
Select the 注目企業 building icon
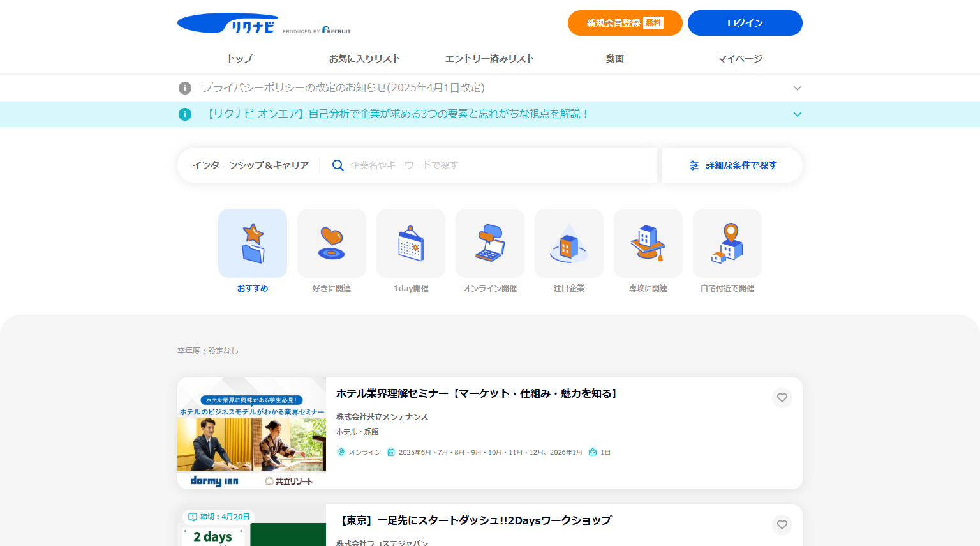click(569, 243)
